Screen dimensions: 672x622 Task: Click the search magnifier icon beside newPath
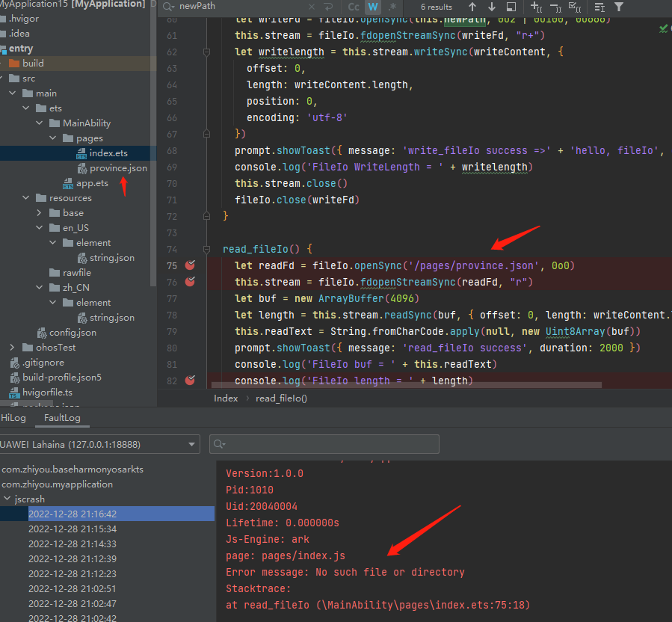[168, 7]
